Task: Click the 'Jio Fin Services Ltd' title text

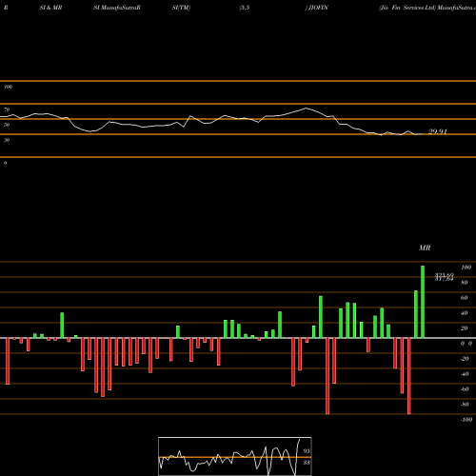Action: [x=407, y=8]
